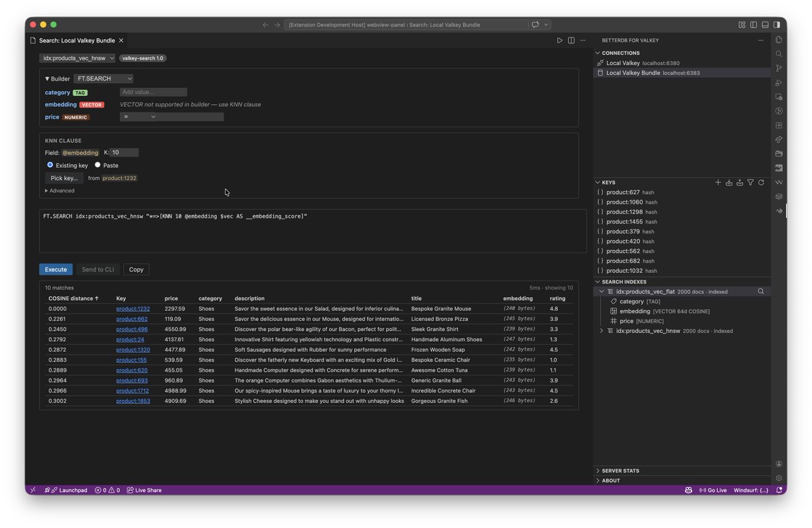The height and width of the screenshot is (528, 812).
Task: Click into the FT.SEARCH query text area
Action: (x=313, y=231)
